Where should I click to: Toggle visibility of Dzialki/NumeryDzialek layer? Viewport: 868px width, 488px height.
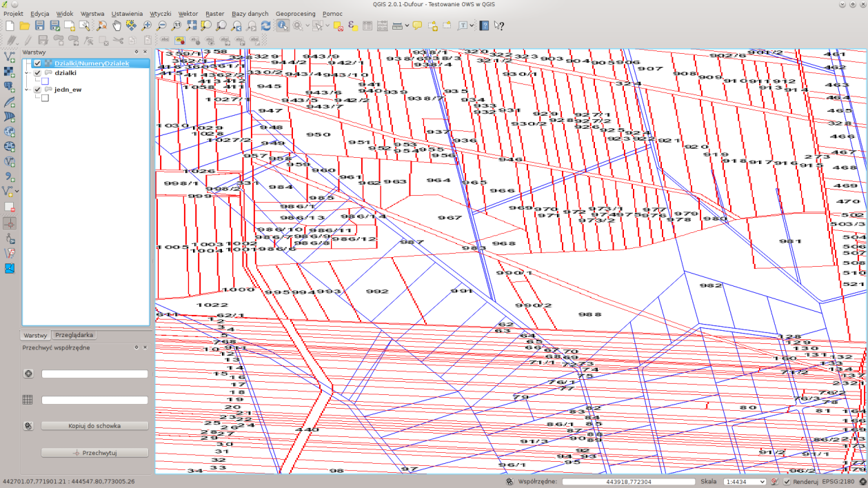[37, 63]
